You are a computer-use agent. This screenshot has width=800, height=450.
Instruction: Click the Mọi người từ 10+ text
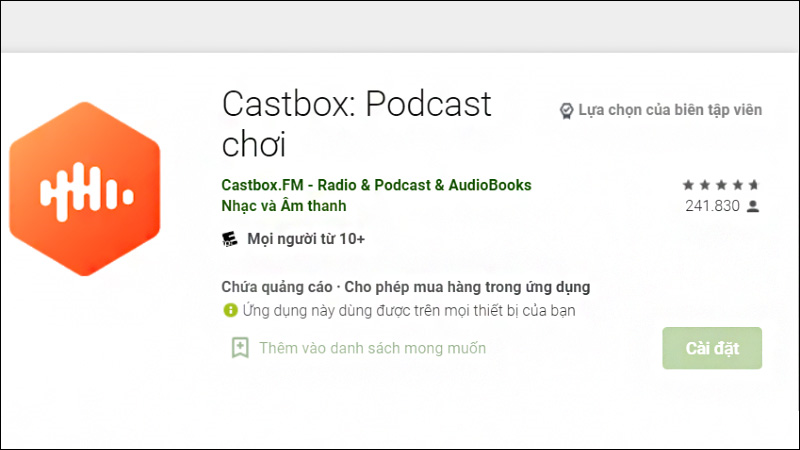[x=306, y=239]
